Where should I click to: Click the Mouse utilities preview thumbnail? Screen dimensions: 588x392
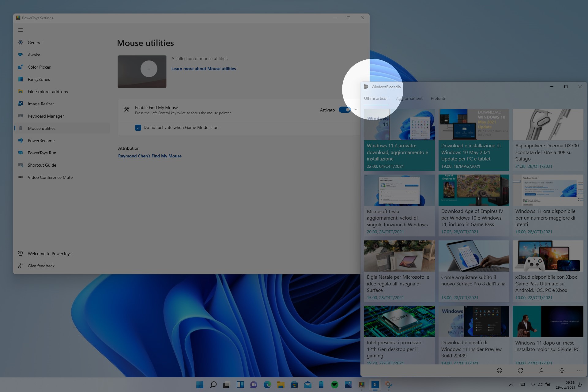click(142, 72)
